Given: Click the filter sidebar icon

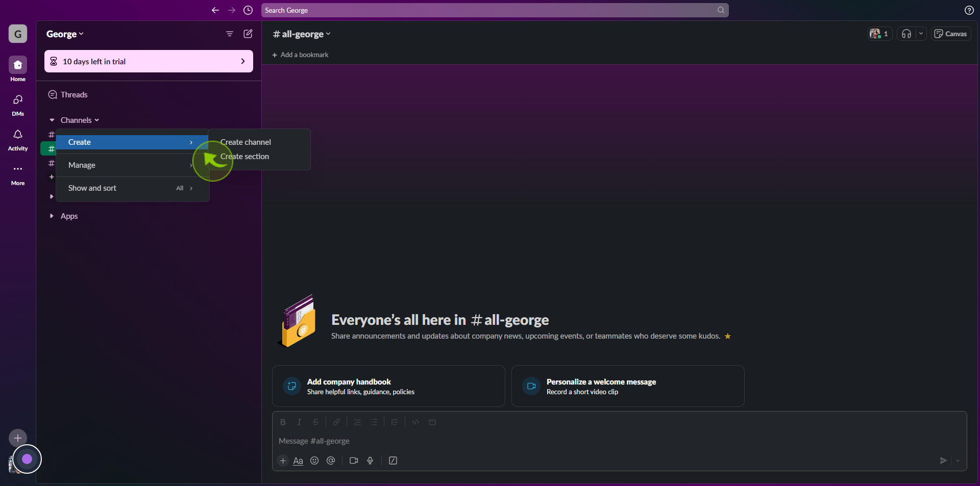Looking at the screenshot, I should point(230,34).
